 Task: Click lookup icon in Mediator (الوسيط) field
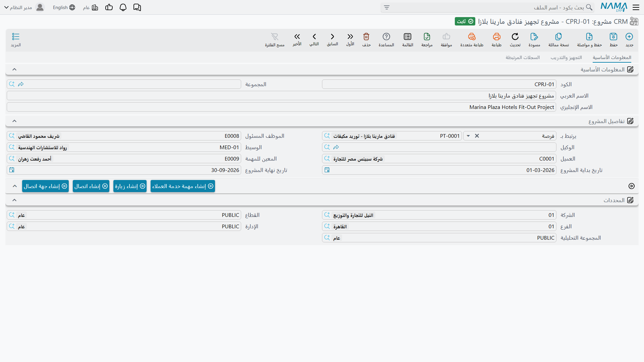tap(12, 147)
